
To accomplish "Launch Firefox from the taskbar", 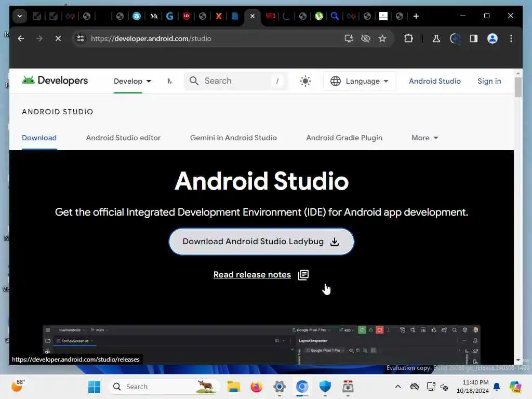I will coord(256,387).
